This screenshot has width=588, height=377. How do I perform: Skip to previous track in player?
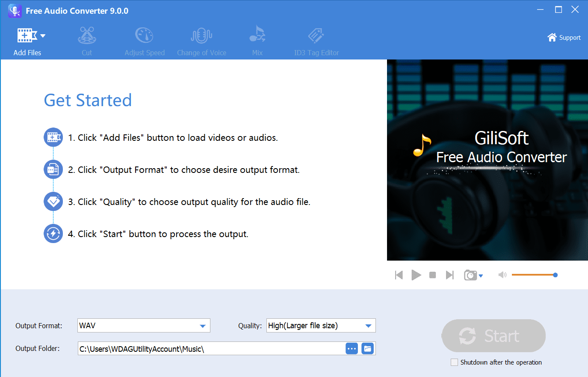coord(399,275)
